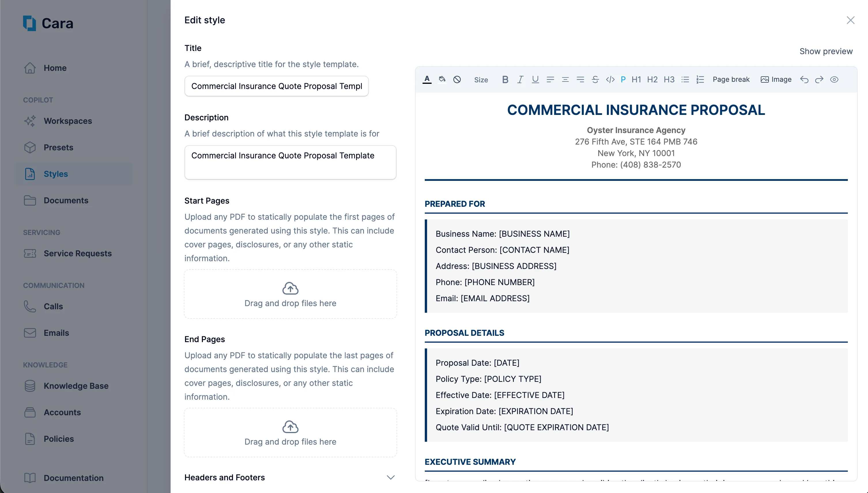The height and width of the screenshot is (493, 868).
Task: Insert a numbered list
Action: (700, 79)
